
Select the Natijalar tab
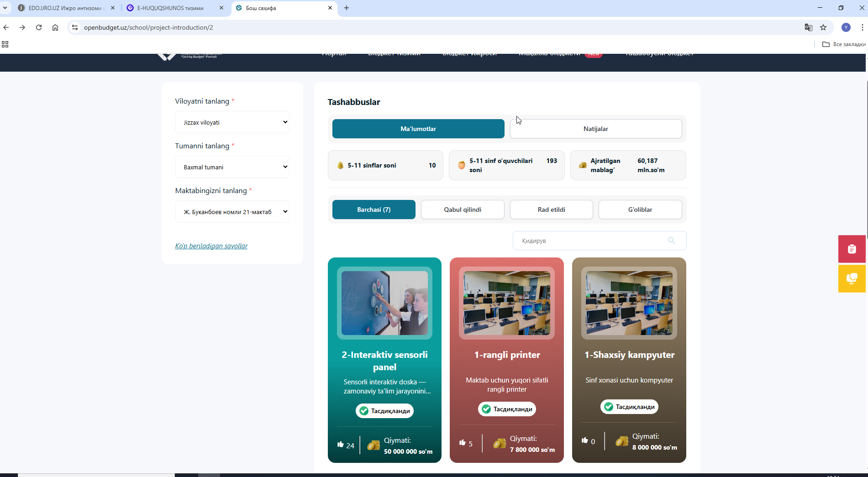tap(596, 129)
